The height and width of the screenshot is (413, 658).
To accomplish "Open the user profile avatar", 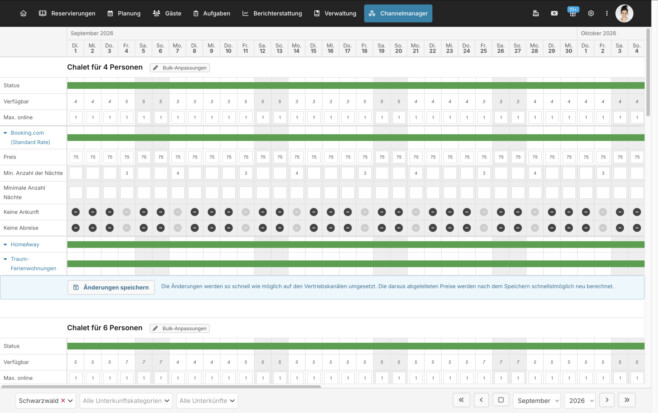I will (624, 13).
